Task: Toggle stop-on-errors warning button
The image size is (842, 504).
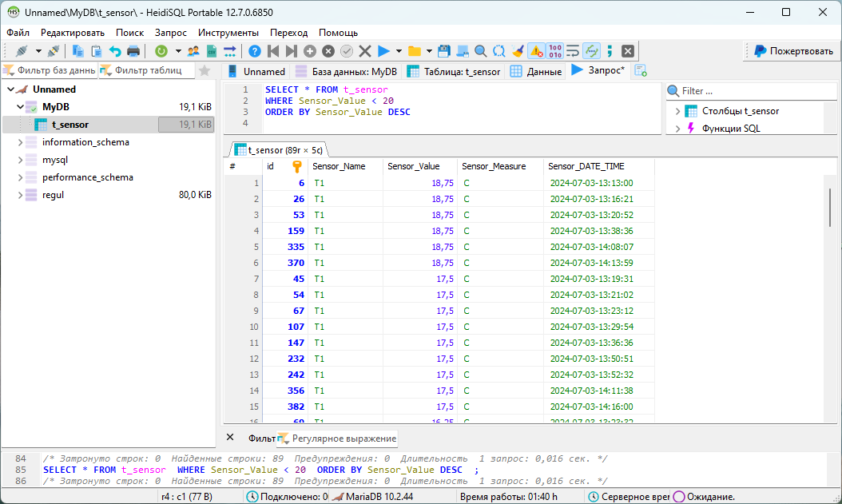Action: pyautogui.click(x=536, y=51)
